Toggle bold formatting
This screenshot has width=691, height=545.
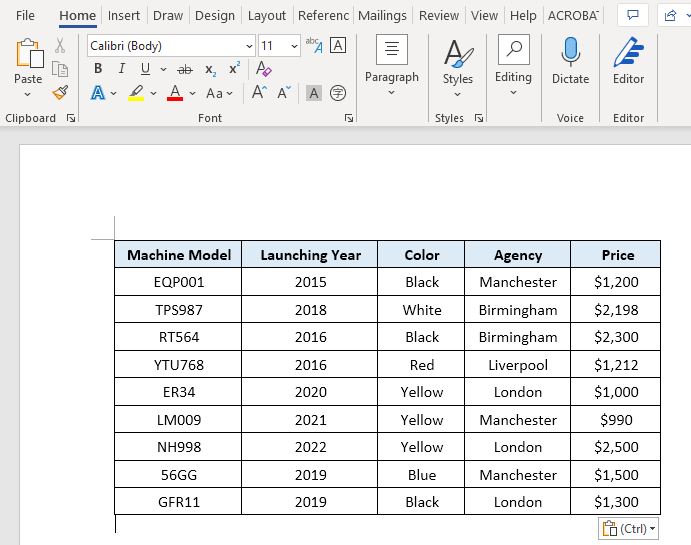click(98, 69)
